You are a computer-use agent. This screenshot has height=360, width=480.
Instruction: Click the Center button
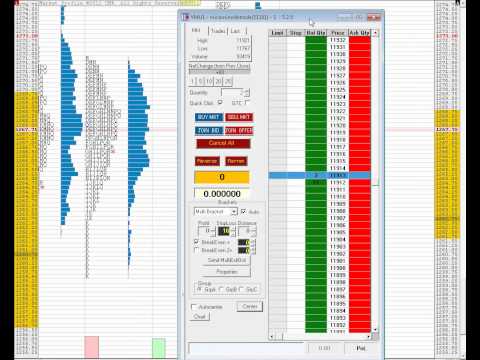coord(250,306)
